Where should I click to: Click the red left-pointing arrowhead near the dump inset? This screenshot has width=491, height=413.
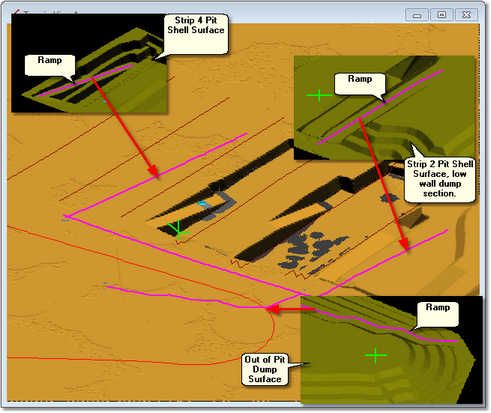coord(273,309)
